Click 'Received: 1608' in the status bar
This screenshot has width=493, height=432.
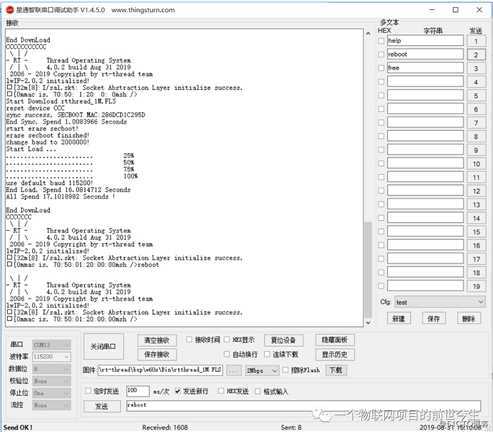click(x=165, y=427)
